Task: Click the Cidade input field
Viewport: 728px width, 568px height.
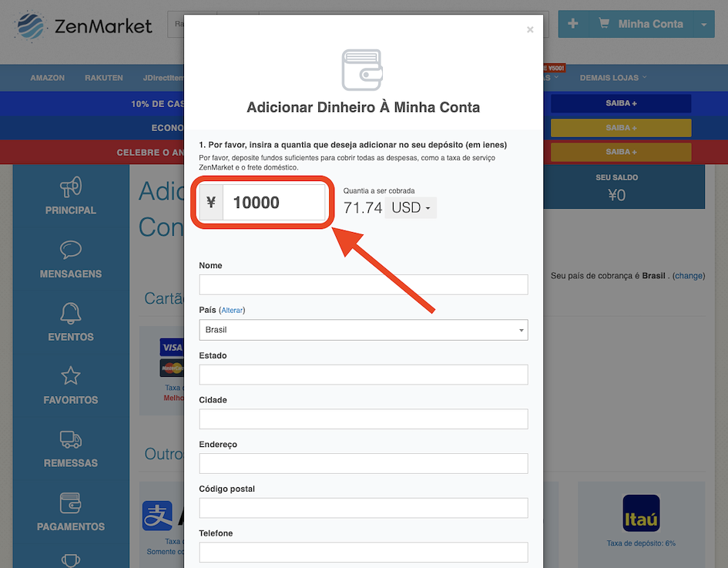Action: 364,419
